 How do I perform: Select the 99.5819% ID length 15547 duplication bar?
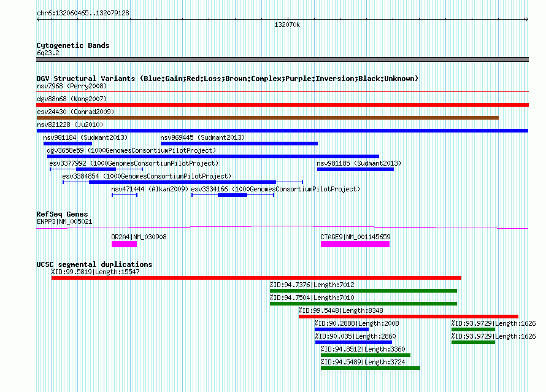tap(256, 278)
